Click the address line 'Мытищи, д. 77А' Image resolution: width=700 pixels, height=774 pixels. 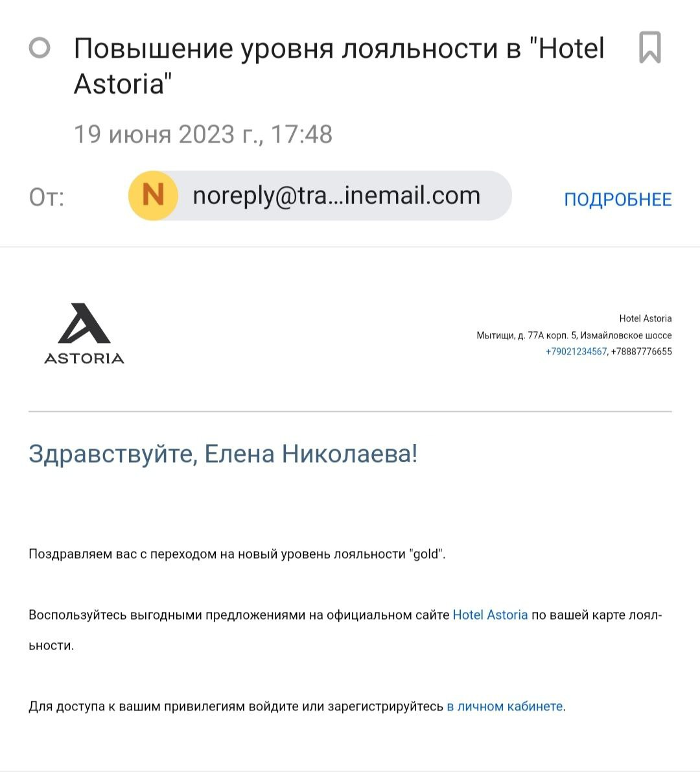(574, 335)
